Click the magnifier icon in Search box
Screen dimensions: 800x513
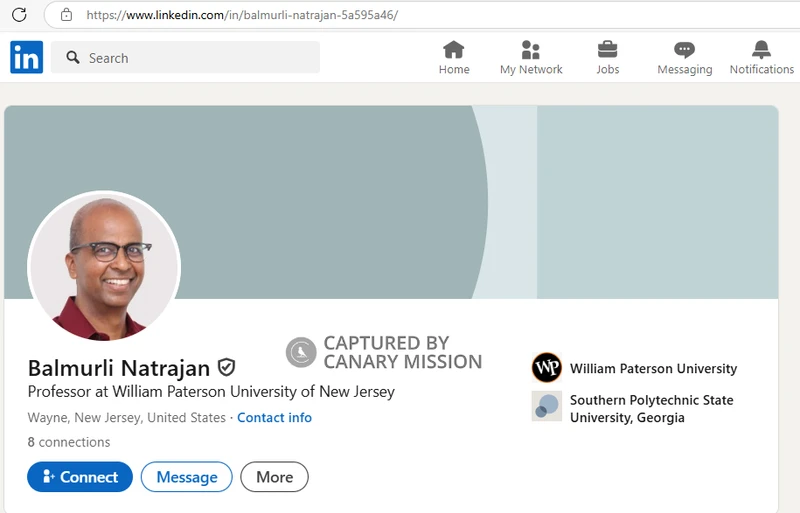[x=73, y=57]
